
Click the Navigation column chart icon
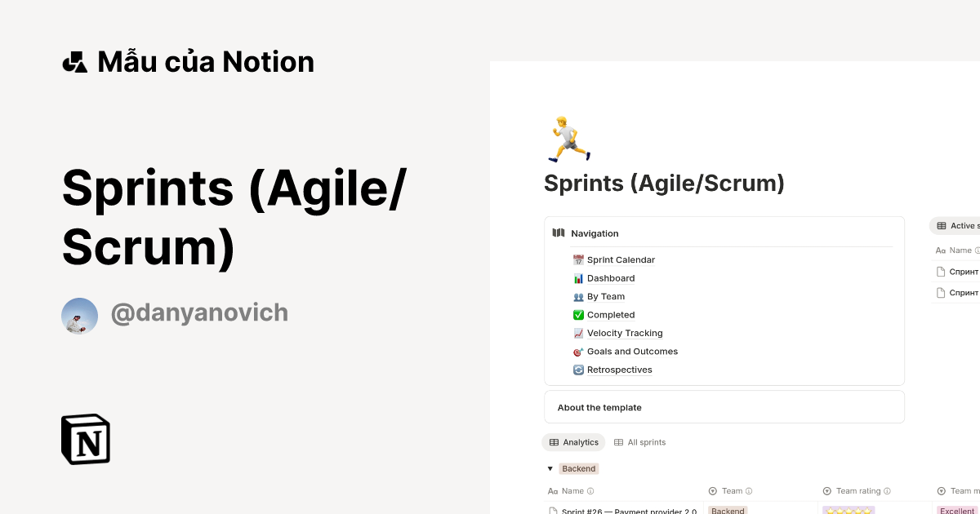coord(559,233)
